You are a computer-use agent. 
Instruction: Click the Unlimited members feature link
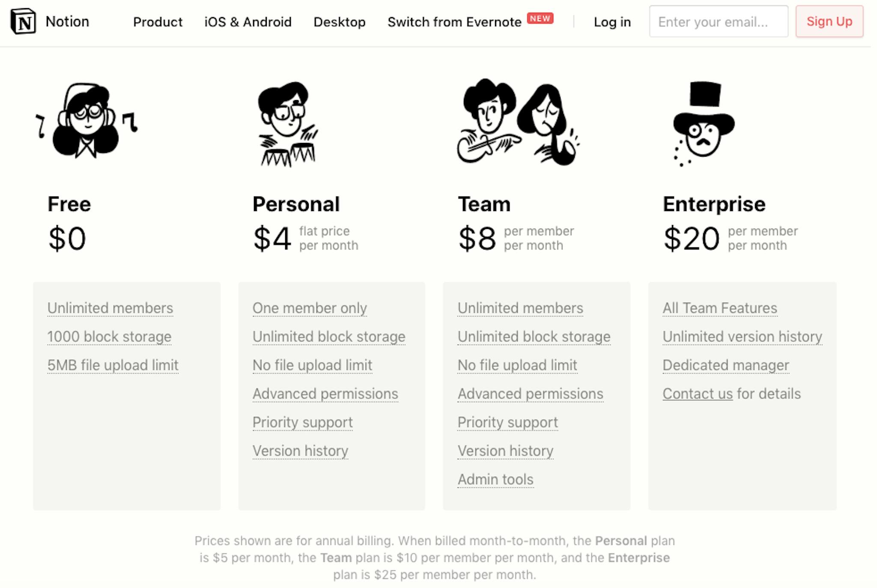(x=110, y=308)
